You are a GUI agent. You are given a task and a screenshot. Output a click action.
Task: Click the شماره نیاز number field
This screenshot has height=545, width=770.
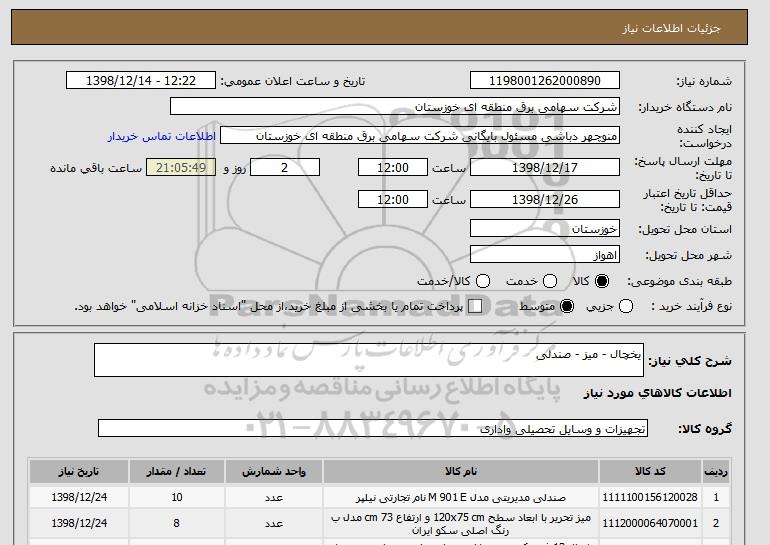545,81
